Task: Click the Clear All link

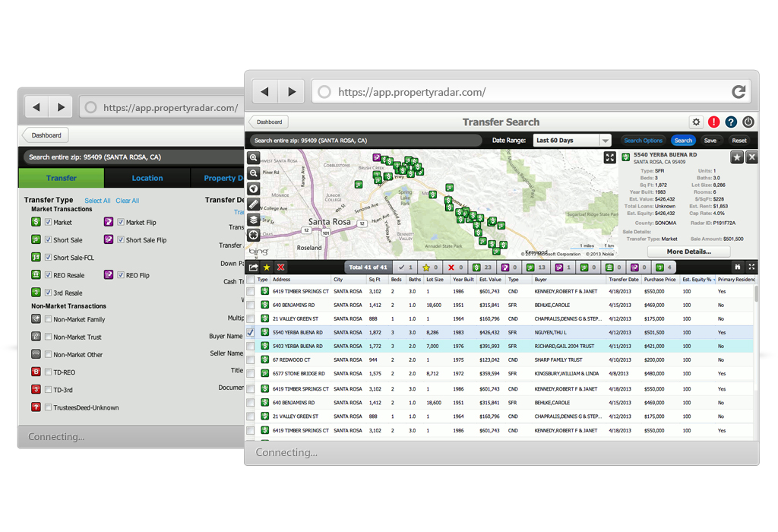Action: tap(127, 201)
